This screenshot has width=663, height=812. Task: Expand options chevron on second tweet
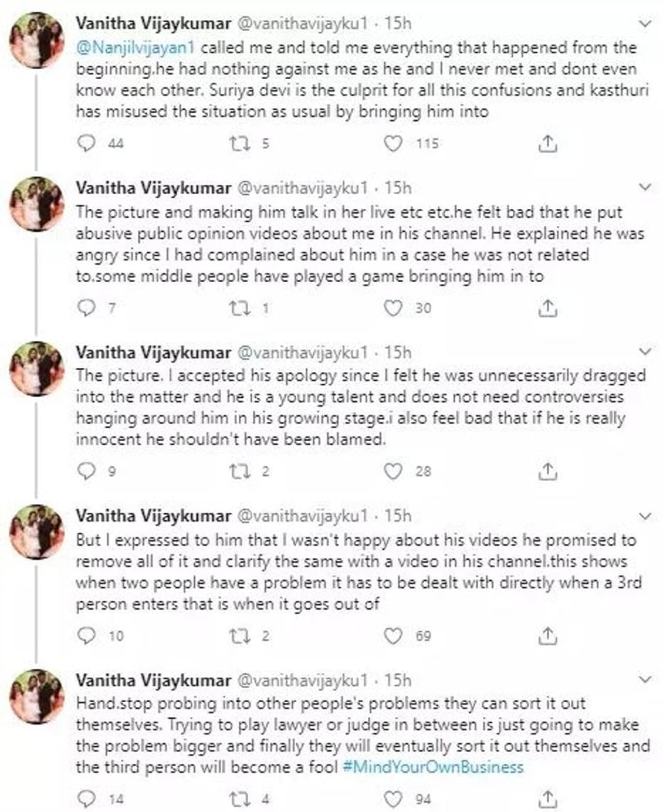point(645,187)
